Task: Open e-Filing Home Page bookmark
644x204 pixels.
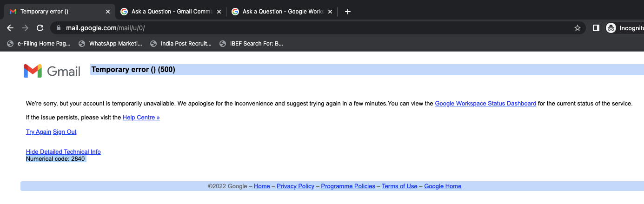Action: 39,44
